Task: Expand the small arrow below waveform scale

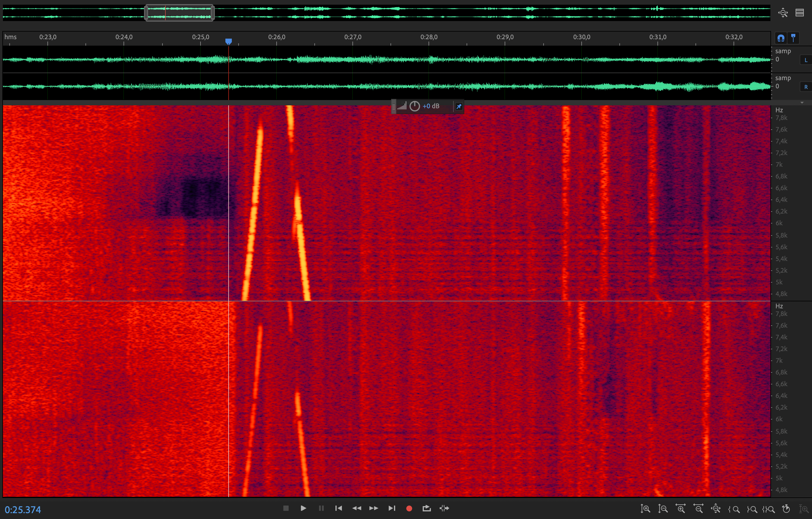Action: tap(802, 102)
